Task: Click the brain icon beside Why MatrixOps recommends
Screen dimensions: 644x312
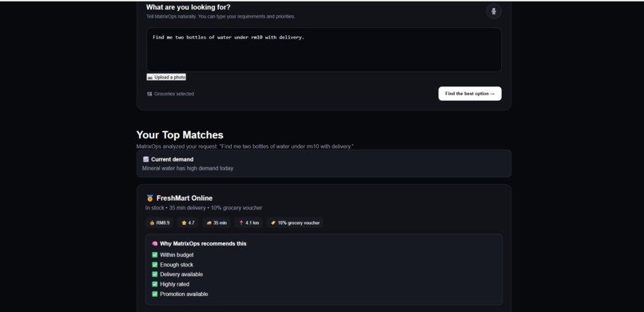Action: tap(155, 244)
